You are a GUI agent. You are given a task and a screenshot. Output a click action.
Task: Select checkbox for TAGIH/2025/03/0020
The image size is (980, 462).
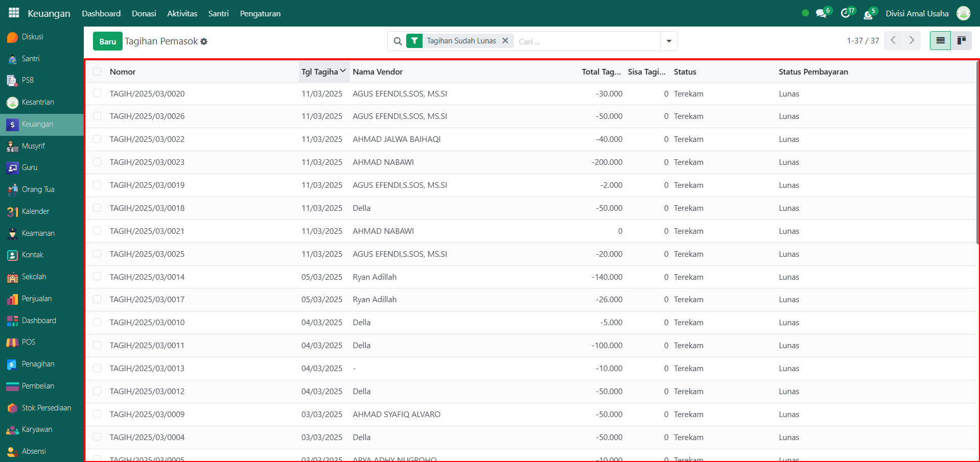pos(97,93)
